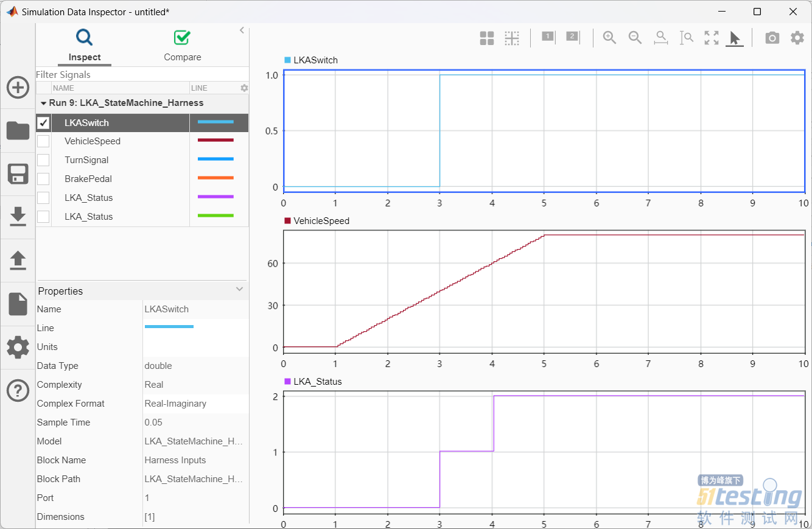This screenshot has height=529, width=812.
Task: Open the subplot layout grid icon
Action: click(x=487, y=38)
